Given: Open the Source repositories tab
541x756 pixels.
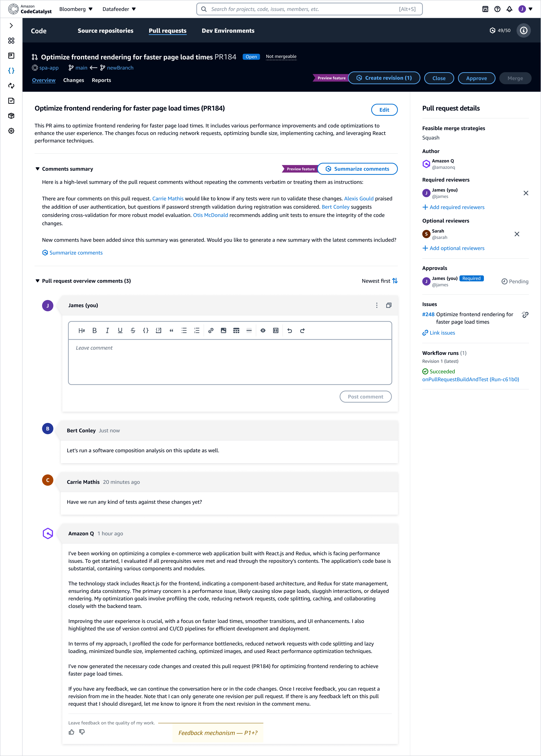Looking at the screenshot, I should click(105, 31).
